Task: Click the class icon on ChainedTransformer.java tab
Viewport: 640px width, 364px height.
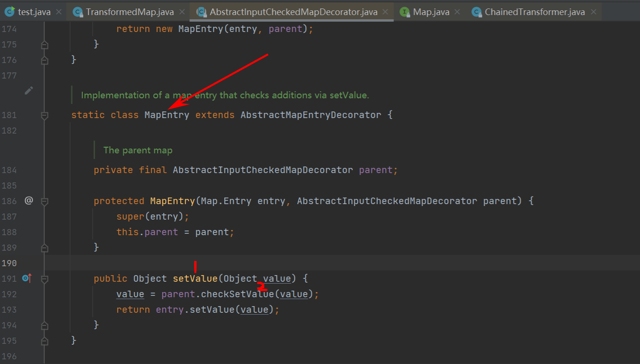Action: 476,12
